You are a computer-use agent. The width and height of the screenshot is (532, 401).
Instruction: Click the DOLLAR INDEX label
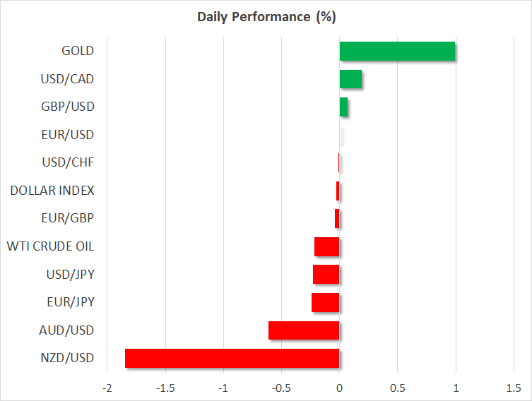(52, 191)
